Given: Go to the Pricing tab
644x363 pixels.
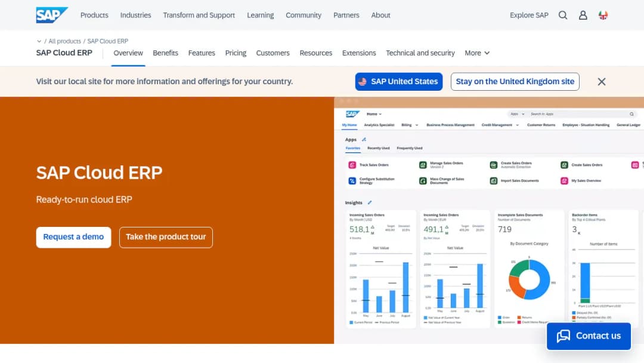Looking at the screenshot, I should pyautogui.click(x=236, y=53).
